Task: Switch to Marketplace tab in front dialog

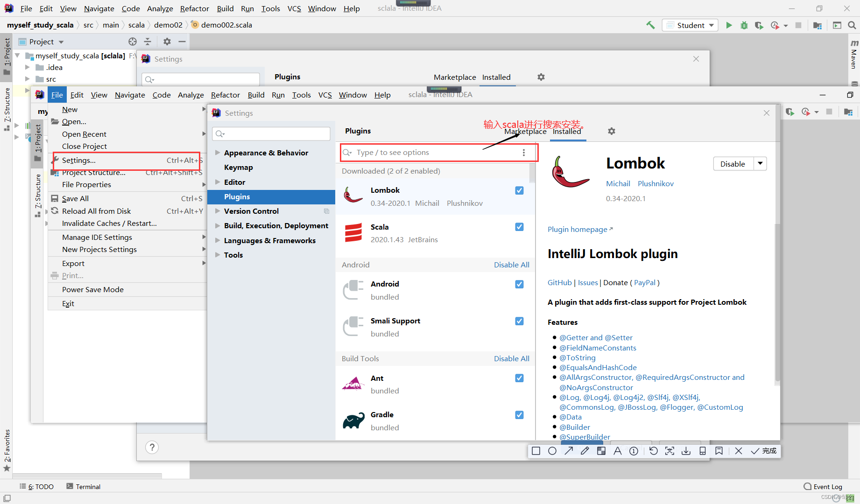Action: coord(525,131)
